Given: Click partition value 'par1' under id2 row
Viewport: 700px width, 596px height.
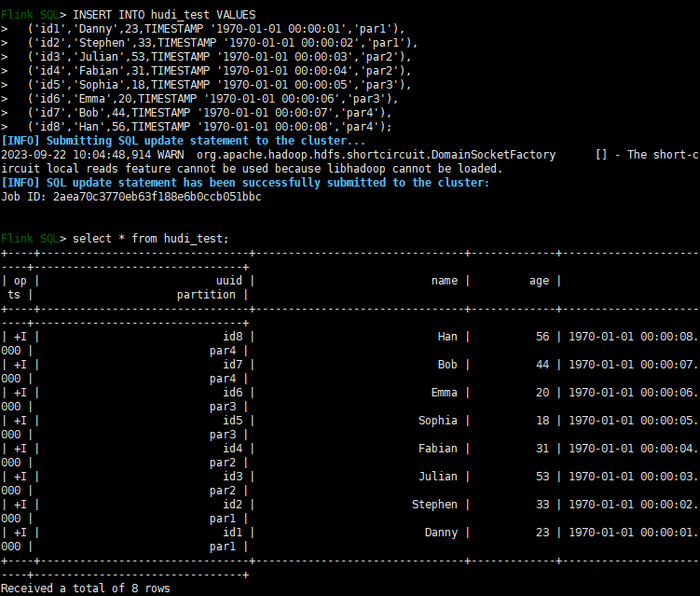Looking at the screenshot, I should click(223, 519).
